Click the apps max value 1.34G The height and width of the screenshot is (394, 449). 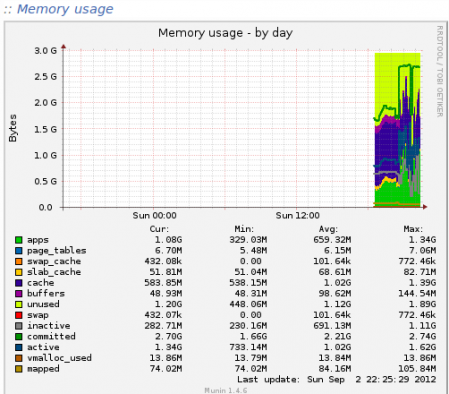[422, 240]
